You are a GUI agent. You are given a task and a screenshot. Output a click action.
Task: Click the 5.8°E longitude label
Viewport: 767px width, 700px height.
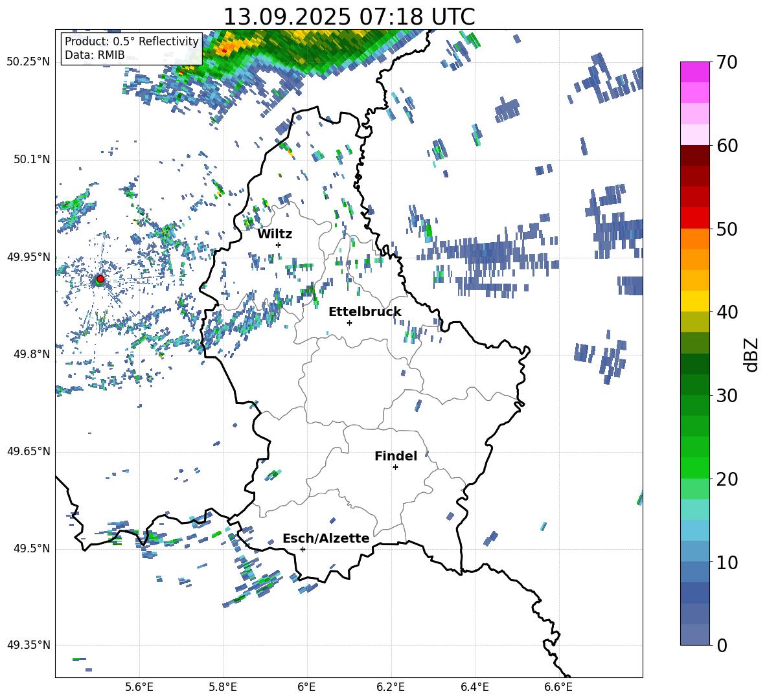(x=223, y=688)
